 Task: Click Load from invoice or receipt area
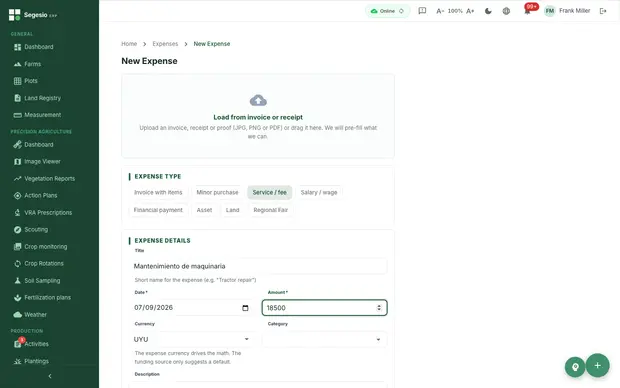(258, 116)
